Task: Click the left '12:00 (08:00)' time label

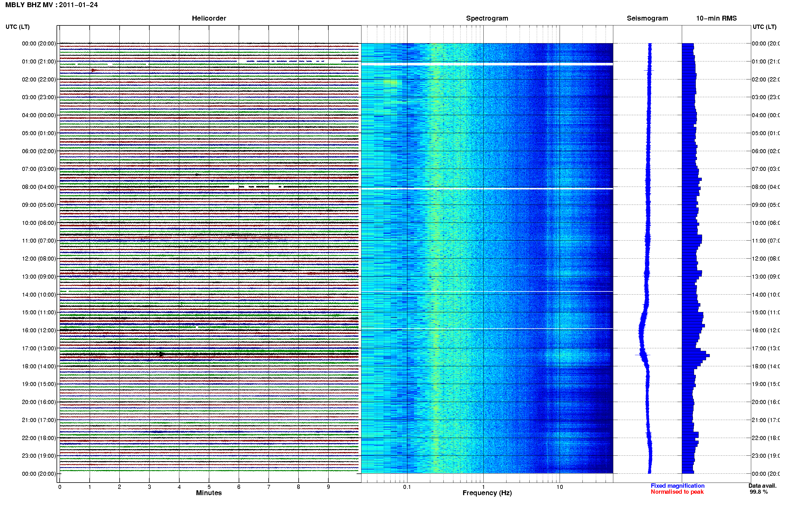Action: [x=39, y=259]
